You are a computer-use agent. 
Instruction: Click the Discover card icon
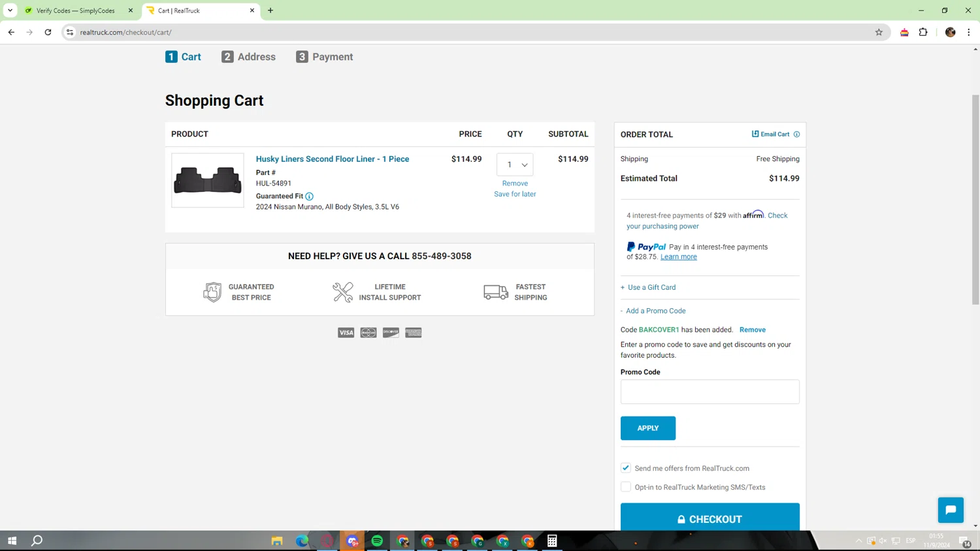(391, 333)
